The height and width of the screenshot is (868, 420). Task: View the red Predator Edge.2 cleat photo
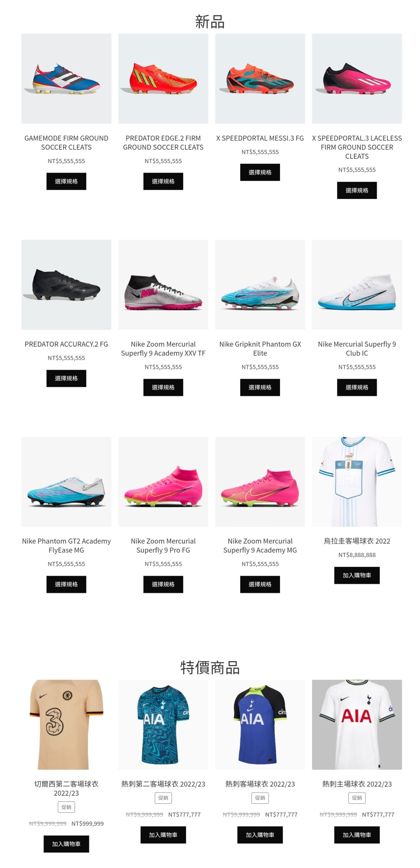click(163, 78)
